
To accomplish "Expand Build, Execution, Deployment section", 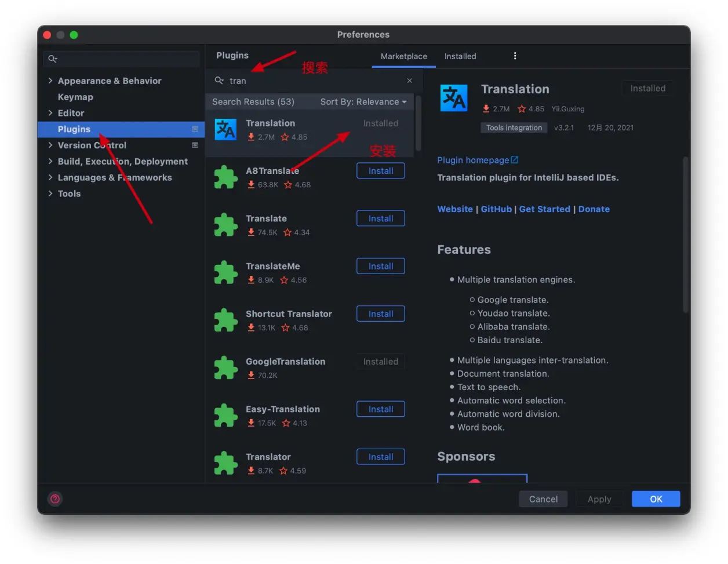I will coord(50,161).
